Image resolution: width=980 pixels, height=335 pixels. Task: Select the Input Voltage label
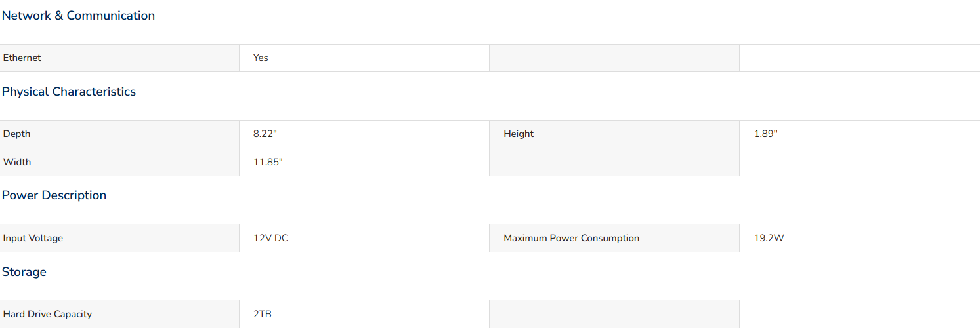[33, 238]
